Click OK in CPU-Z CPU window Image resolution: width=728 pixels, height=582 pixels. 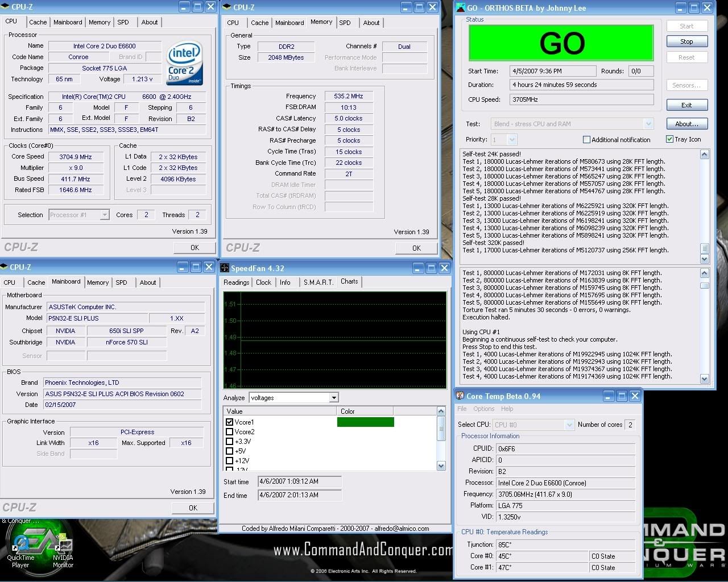click(195, 247)
